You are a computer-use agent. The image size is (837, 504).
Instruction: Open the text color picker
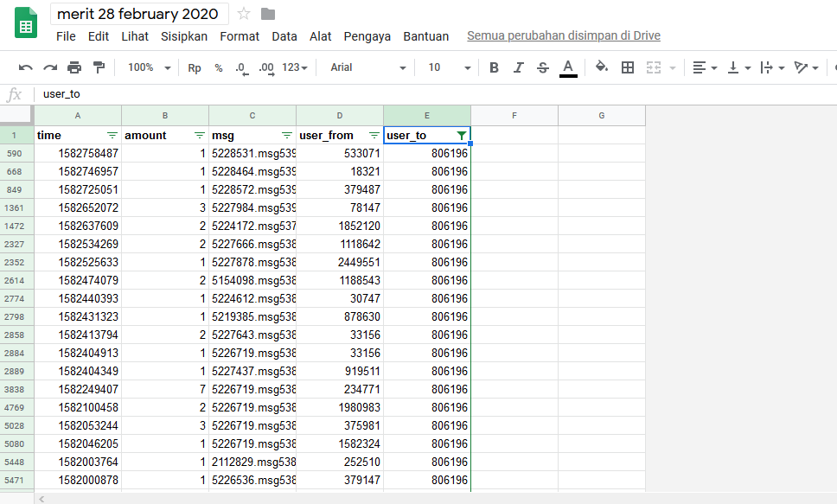coord(568,67)
